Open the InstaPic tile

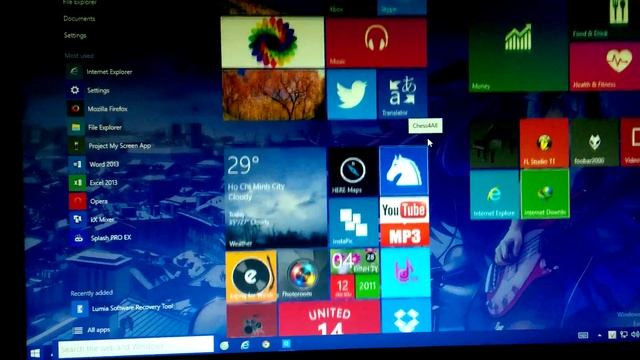coord(354,223)
